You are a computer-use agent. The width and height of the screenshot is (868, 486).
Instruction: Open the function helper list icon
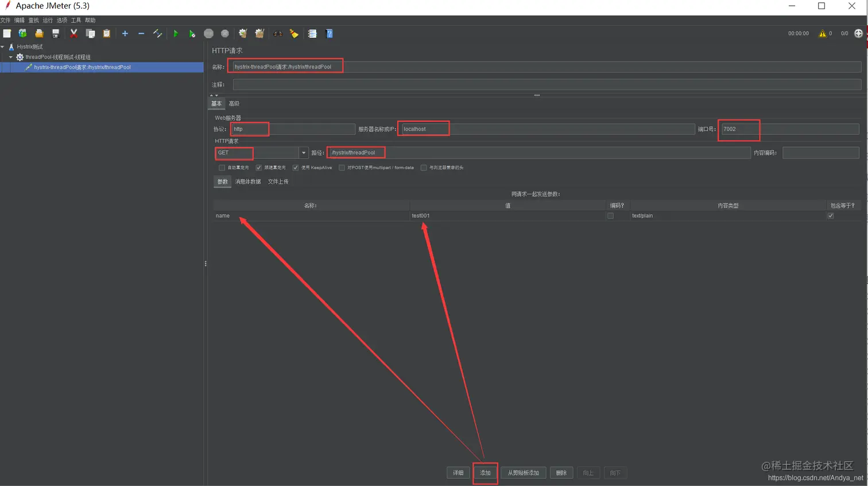[x=312, y=33]
